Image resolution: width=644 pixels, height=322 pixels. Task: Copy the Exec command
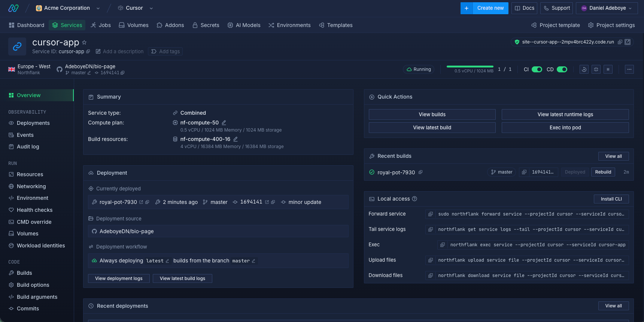click(443, 245)
